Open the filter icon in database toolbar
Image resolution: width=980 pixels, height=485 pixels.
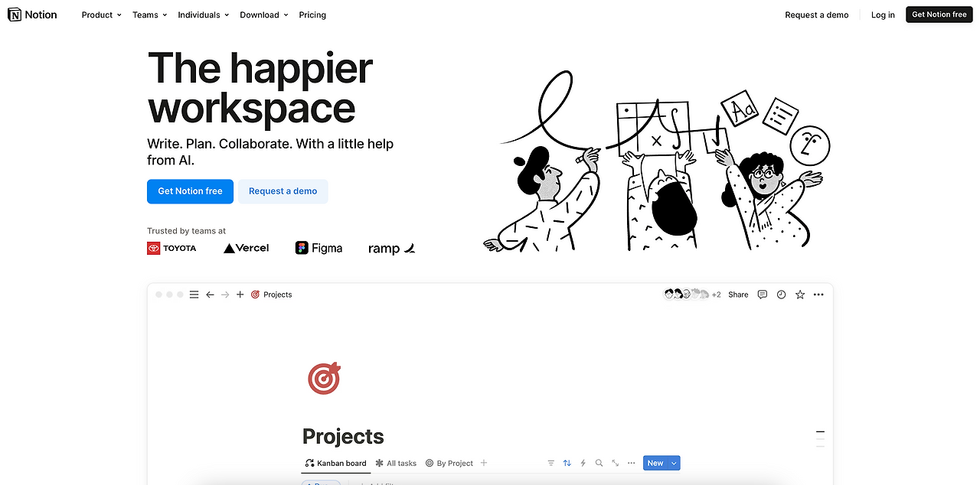(551, 463)
